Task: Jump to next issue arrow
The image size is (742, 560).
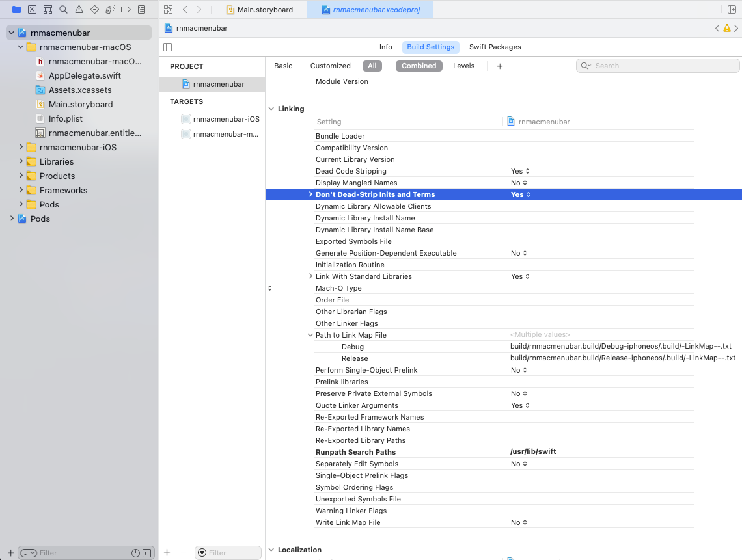Action: point(736,29)
